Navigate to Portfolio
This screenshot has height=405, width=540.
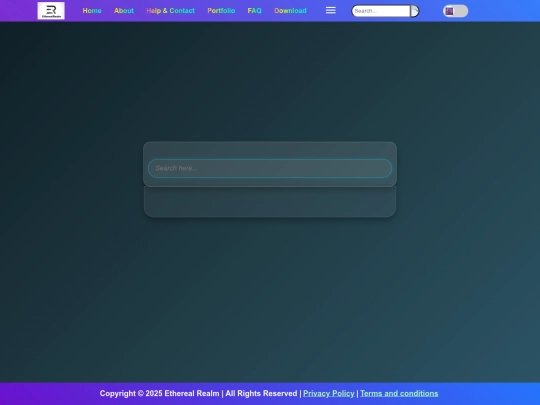point(221,11)
